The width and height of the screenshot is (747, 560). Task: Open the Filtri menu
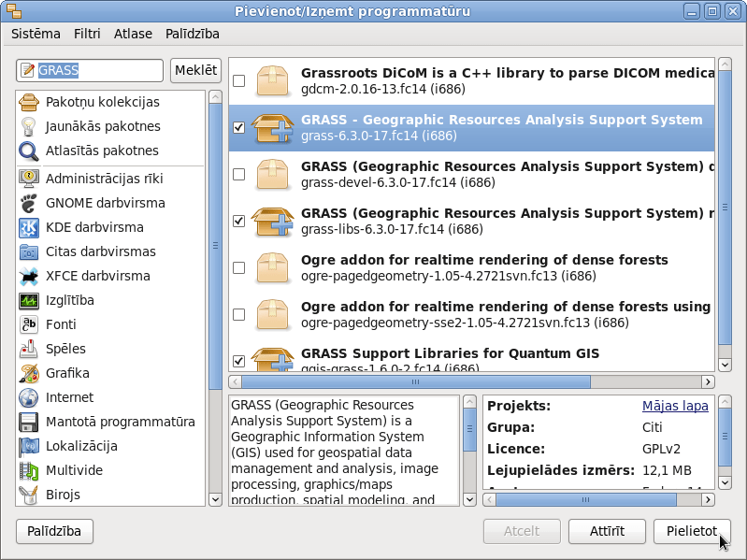tap(87, 34)
